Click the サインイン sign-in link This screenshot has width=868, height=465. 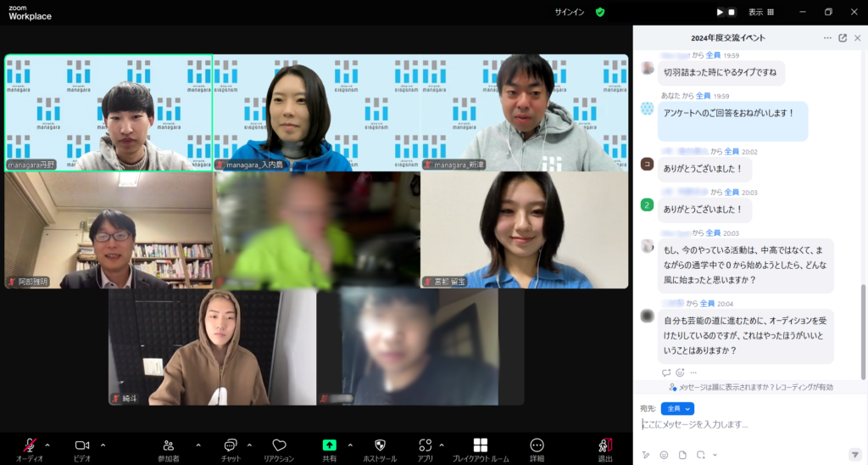click(x=570, y=12)
